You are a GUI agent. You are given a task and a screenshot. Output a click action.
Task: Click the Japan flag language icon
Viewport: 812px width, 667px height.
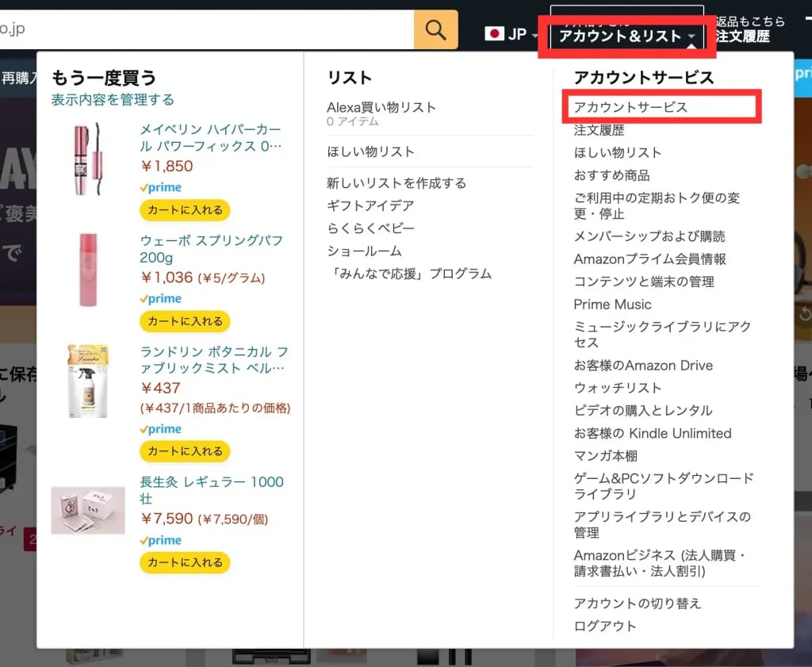tap(495, 34)
